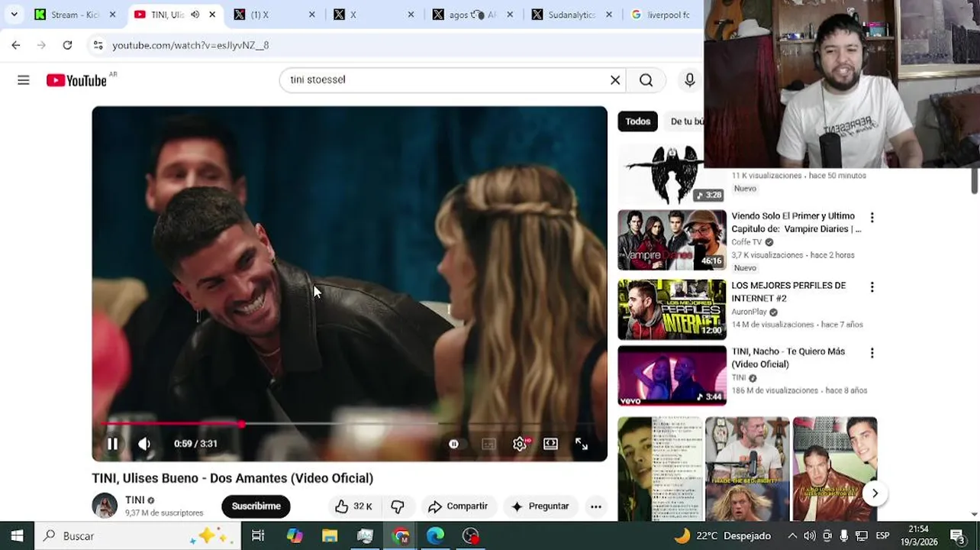Open the Chrome taskbar icon

pos(400,535)
